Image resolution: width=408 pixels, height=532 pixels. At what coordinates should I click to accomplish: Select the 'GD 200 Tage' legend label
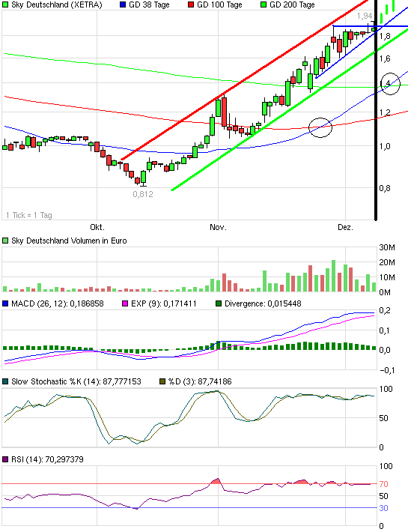click(292, 4)
